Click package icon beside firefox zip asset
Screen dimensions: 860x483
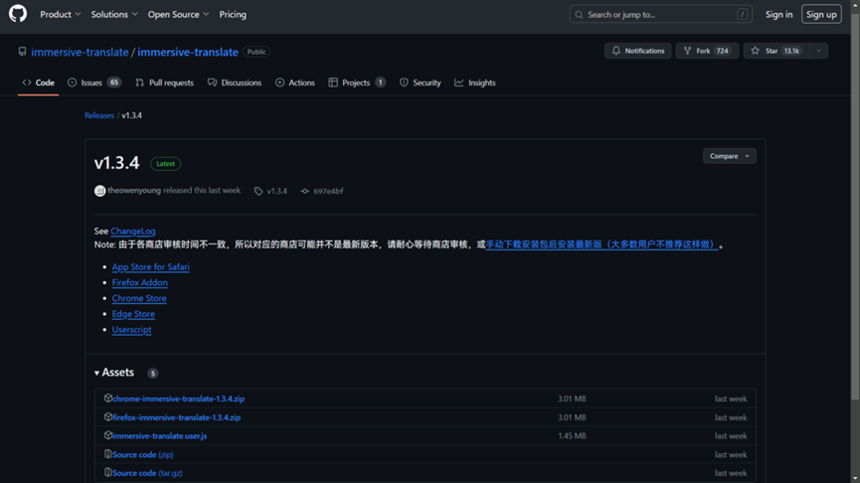tap(108, 417)
